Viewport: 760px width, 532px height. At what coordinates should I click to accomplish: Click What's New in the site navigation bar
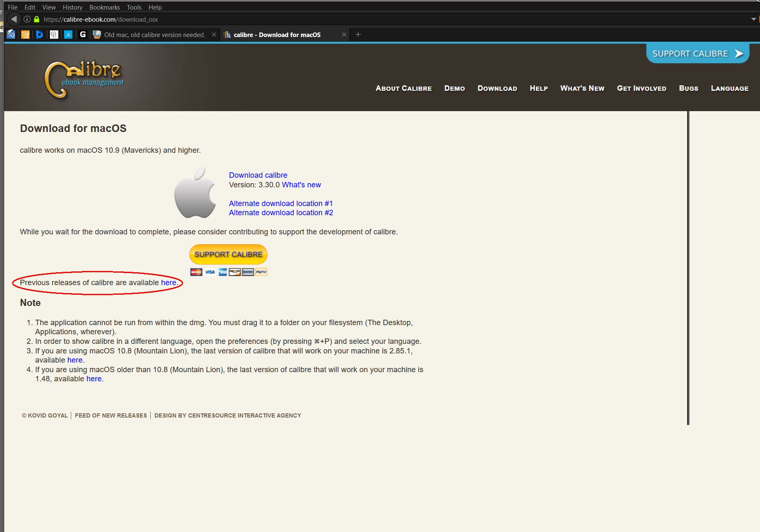[582, 88]
